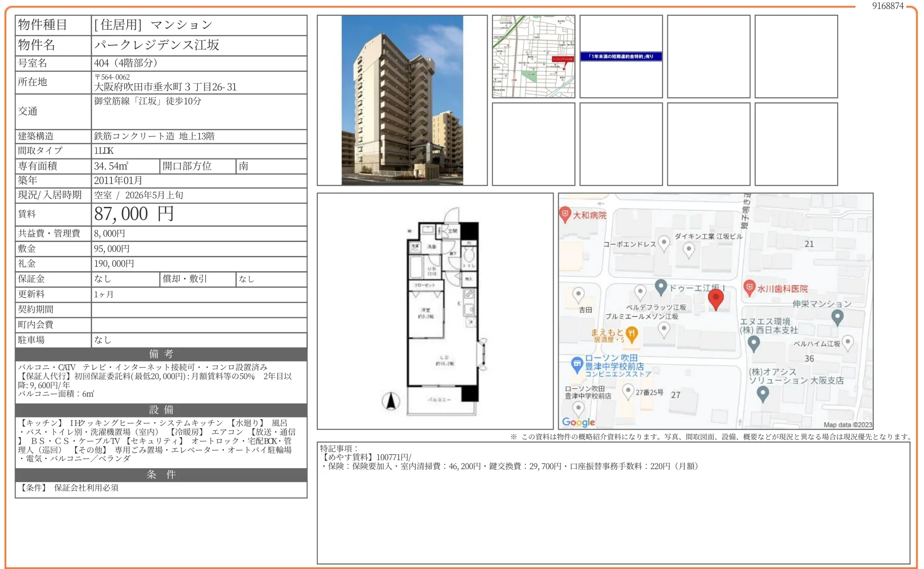Click the 条件 section header
924x569 pixels.
pos(161,475)
